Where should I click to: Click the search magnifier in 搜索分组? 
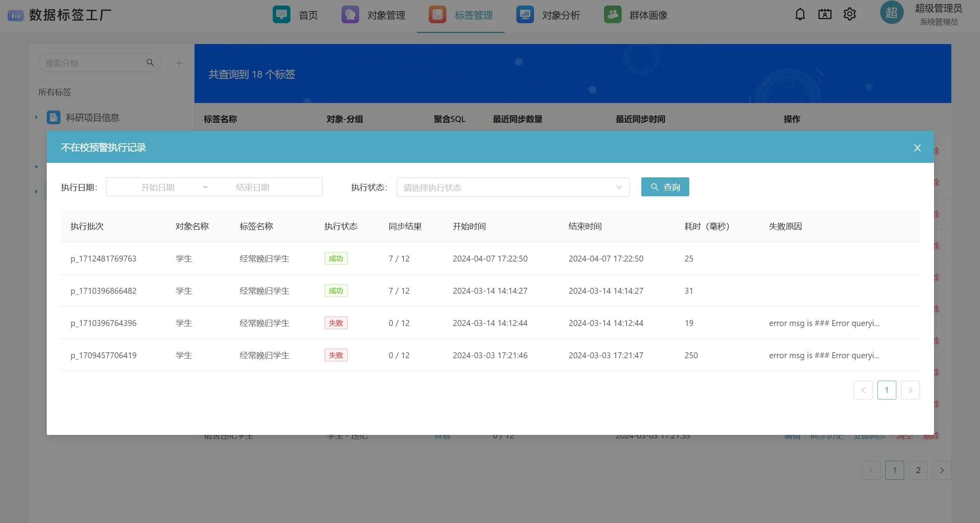150,63
